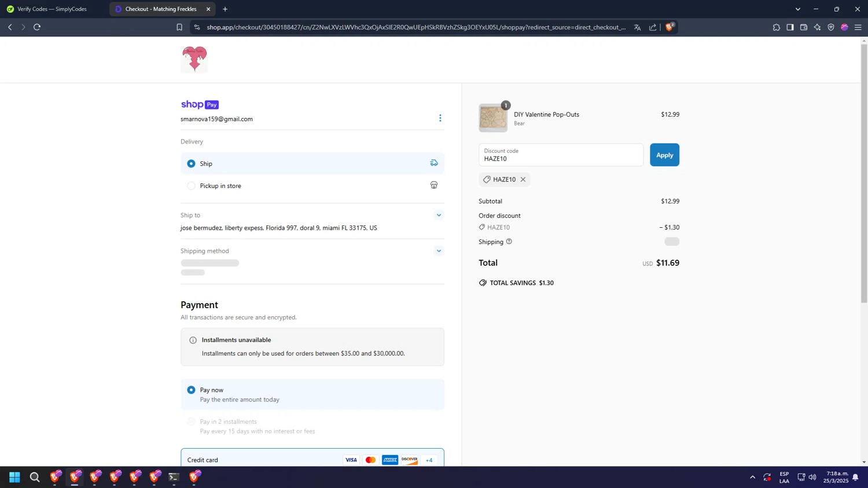Viewport: 868px width, 488px height.
Task: Click the share page icon
Action: (653, 27)
